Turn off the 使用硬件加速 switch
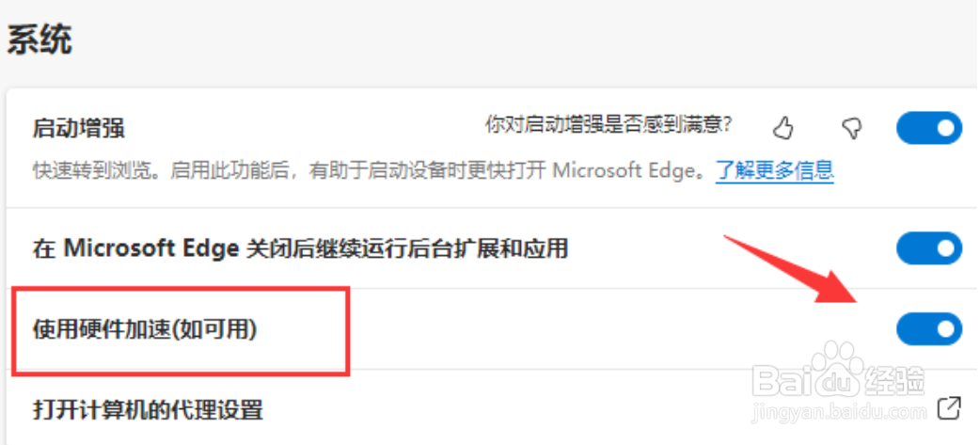The image size is (980, 445). click(929, 328)
